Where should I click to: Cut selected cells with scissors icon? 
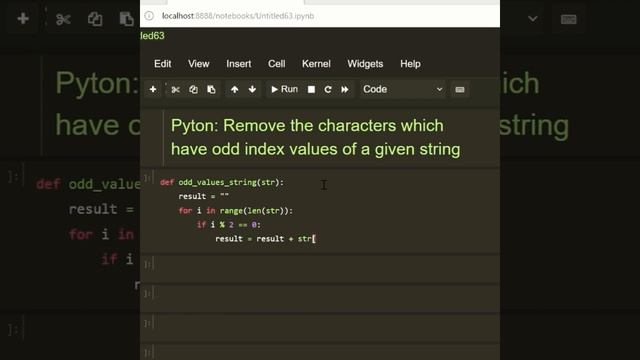[x=176, y=89]
